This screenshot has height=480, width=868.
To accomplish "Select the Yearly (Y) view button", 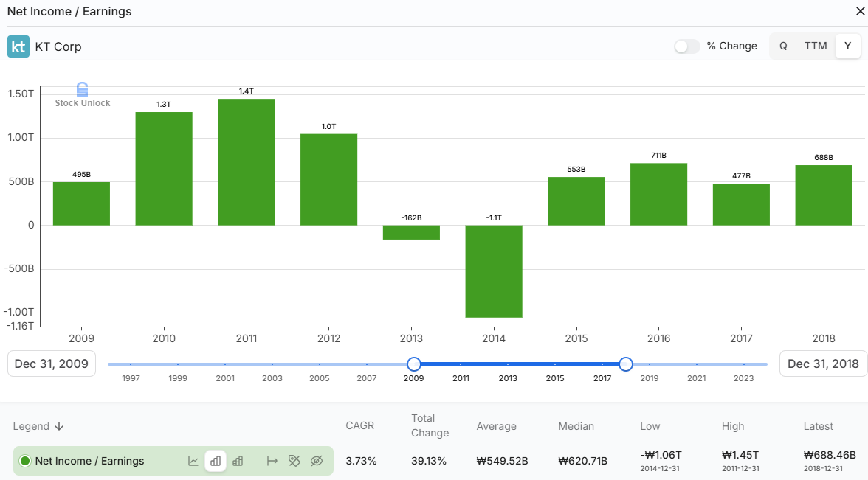I will point(847,46).
